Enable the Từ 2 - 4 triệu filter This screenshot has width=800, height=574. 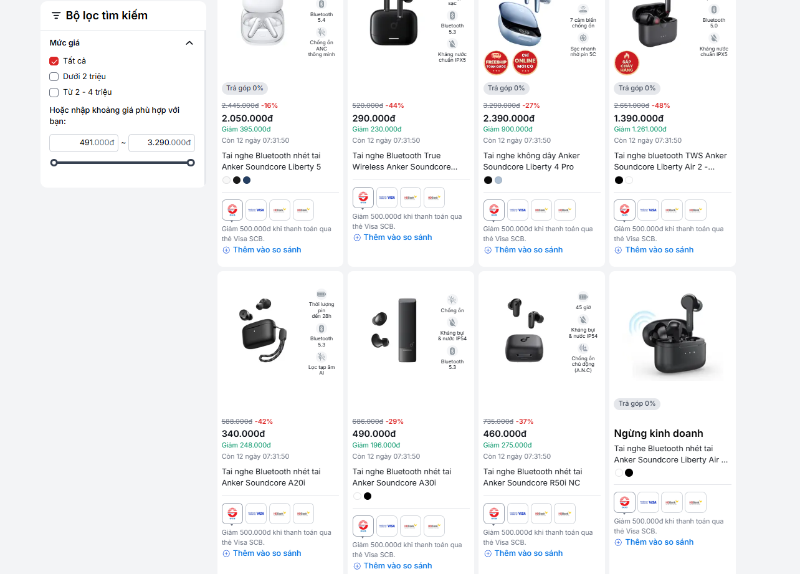tap(54, 92)
